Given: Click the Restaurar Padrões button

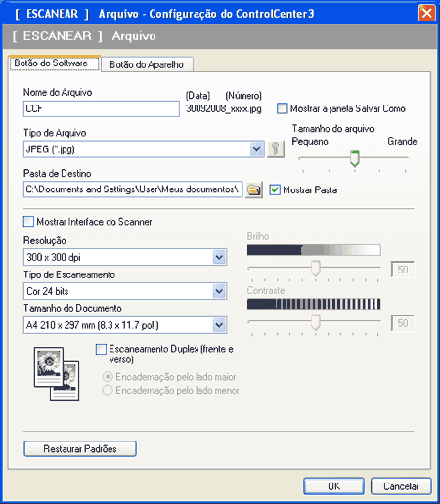Looking at the screenshot, I should click(80, 449).
